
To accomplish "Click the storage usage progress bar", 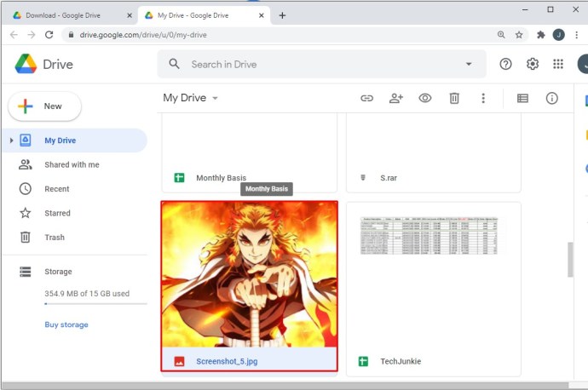I will [95, 304].
